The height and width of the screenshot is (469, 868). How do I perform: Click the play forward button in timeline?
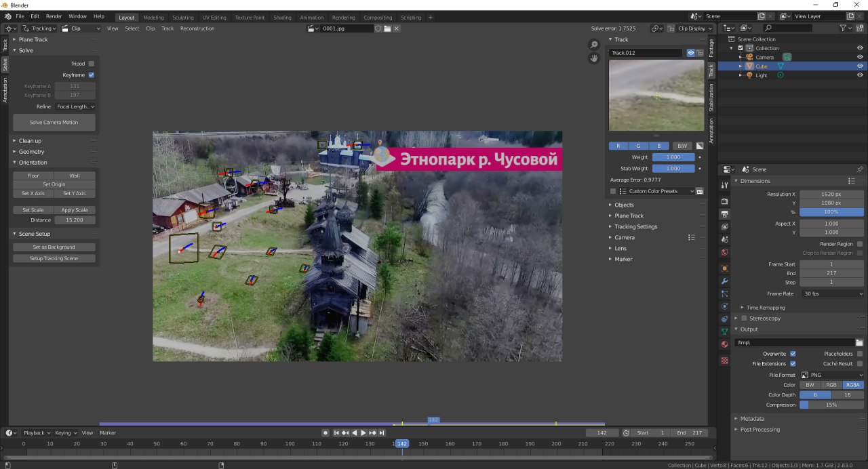[363, 432]
